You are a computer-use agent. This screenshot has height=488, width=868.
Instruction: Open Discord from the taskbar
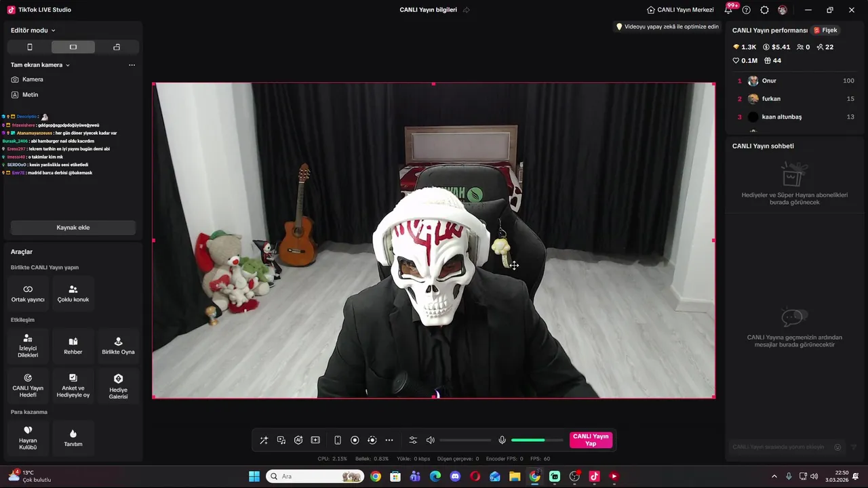(455, 476)
